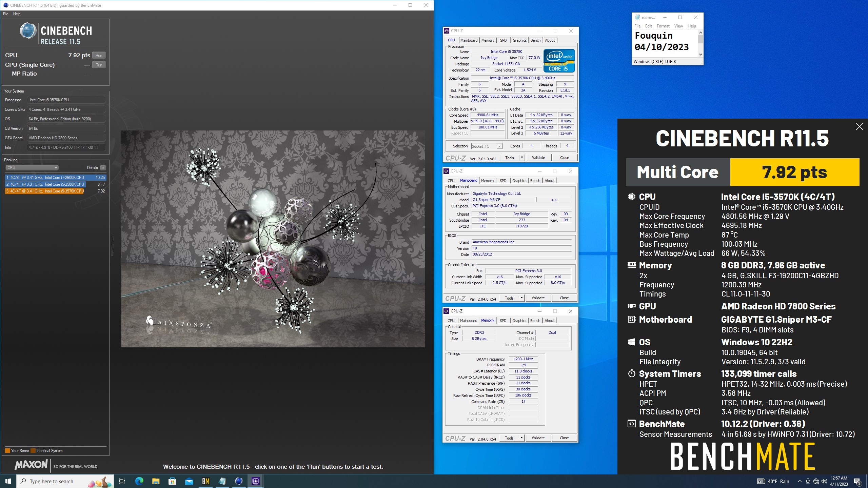Click the panel splitter handle left of the render

pyautogui.click(x=112, y=245)
